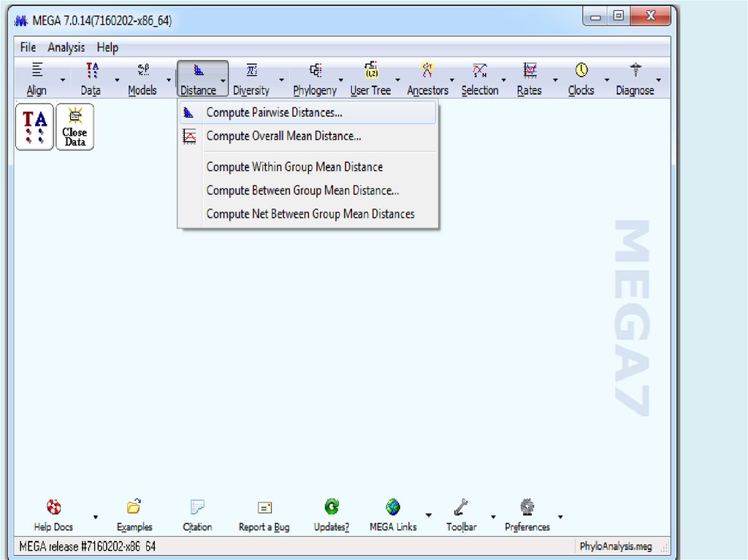The image size is (748, 560).
Task: Choose Compute Overall Mean Distance menu item
Action: point(308,136)
